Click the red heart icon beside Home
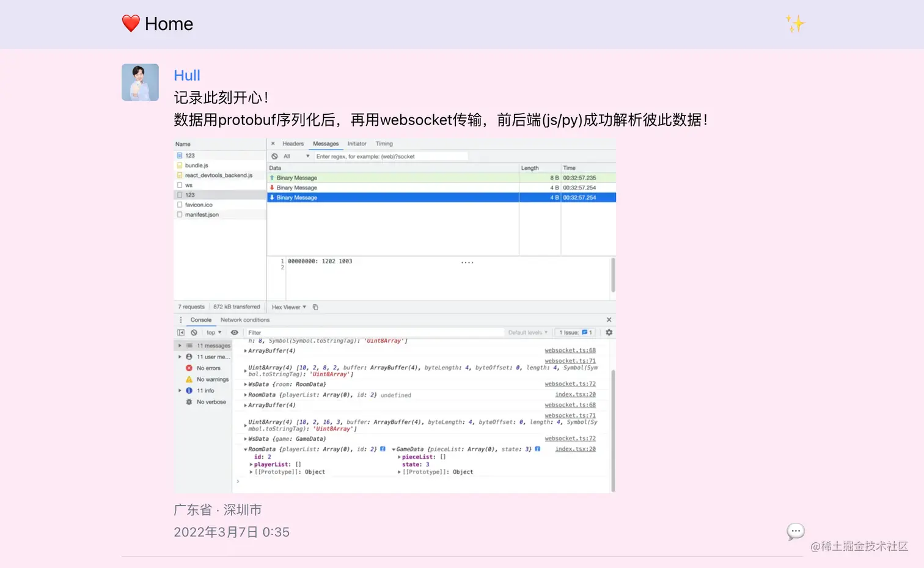The width and height of the screenshot is (924, 568). pos(131,24)
